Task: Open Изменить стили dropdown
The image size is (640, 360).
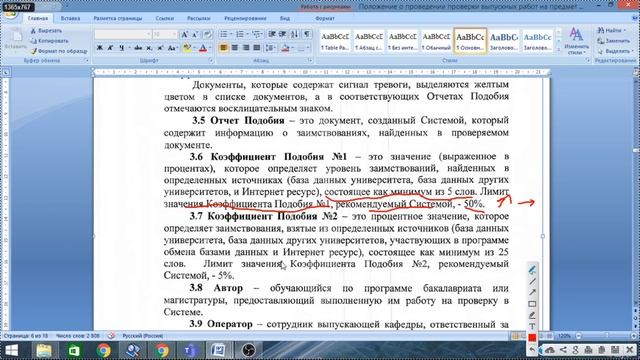Action: 576,41
